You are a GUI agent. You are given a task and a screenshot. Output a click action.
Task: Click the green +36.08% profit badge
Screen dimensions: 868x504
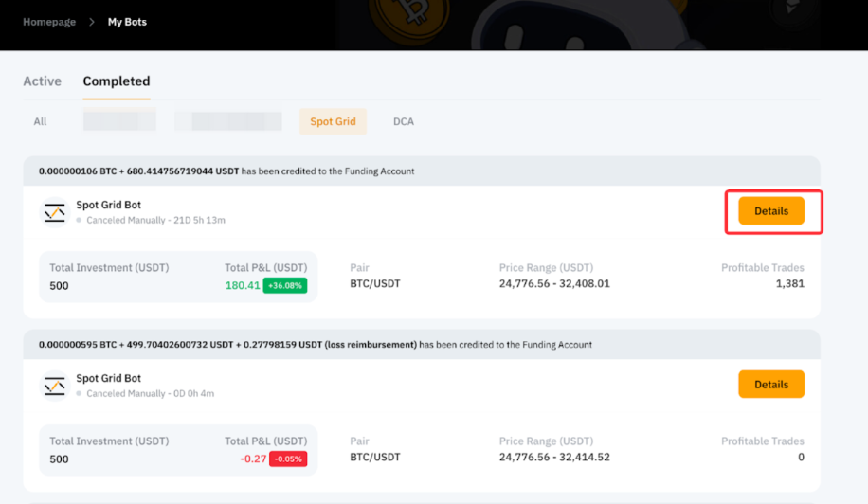(x=284, y=285)
